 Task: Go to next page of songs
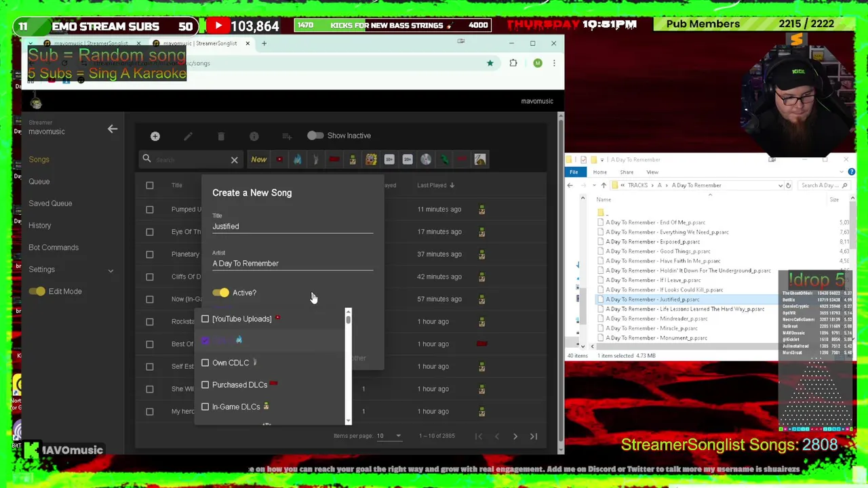515,436
